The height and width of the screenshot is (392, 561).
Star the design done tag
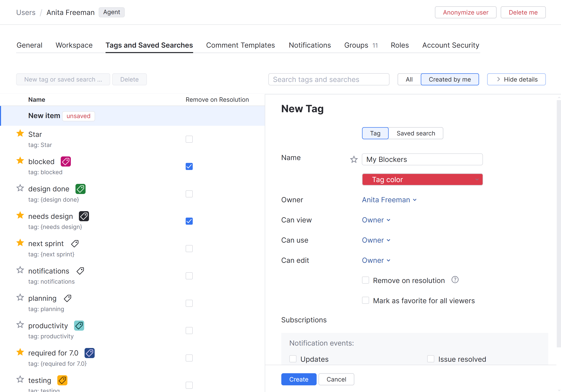pos(20,188)
